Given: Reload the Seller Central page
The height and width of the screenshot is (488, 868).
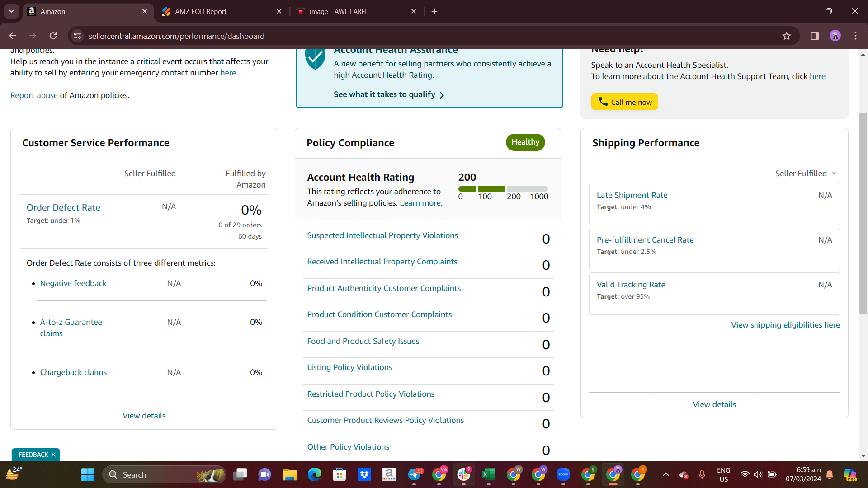Looking at the screenshot, I should coord(53,36).
